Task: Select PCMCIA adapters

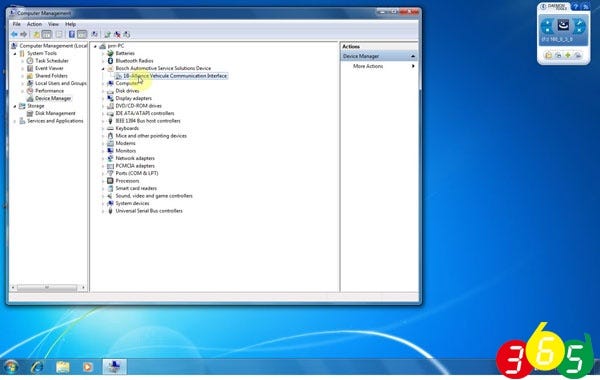Action: [x=135, y=166]
